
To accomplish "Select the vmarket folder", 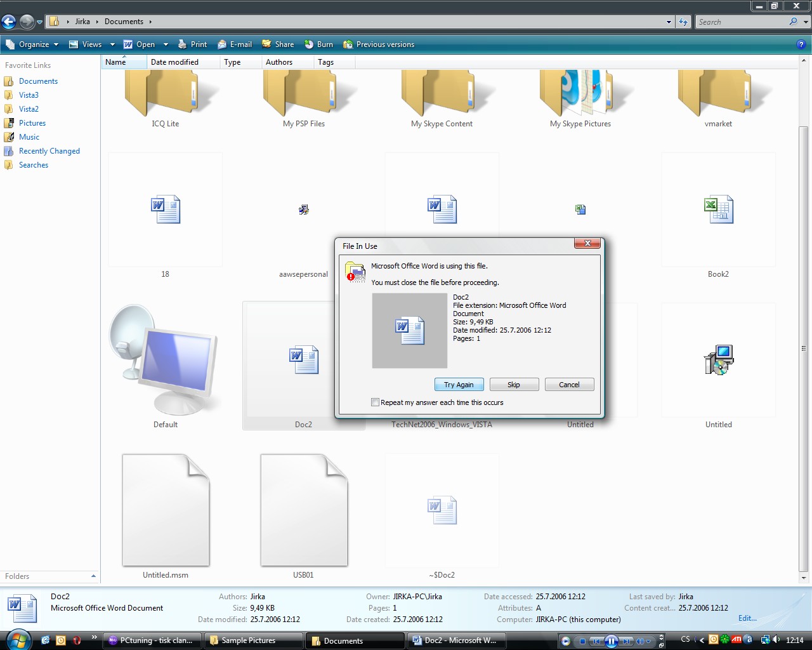I will click(x=719, y=98).
